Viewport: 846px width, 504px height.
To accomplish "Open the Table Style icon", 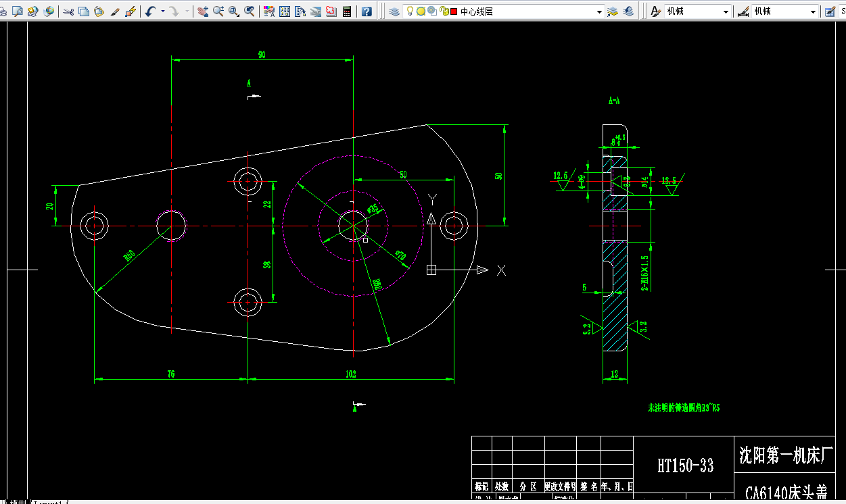I will pos(830,11).
